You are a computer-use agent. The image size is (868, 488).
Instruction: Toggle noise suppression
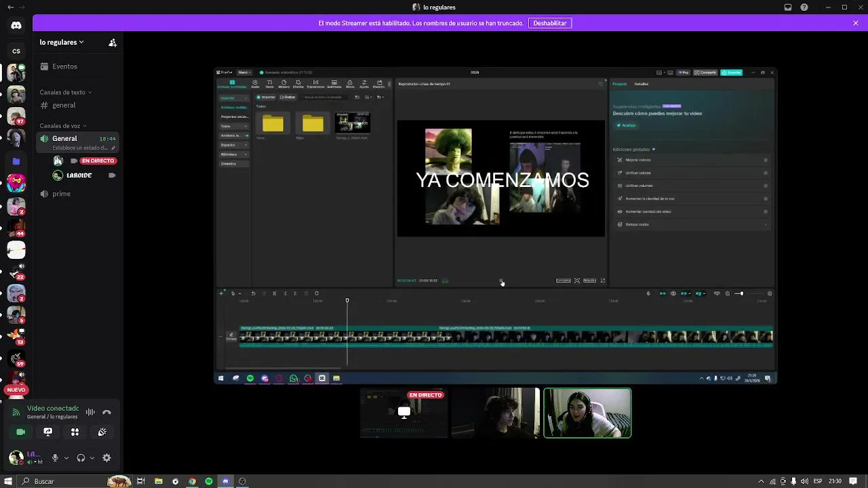coord(90,412)
